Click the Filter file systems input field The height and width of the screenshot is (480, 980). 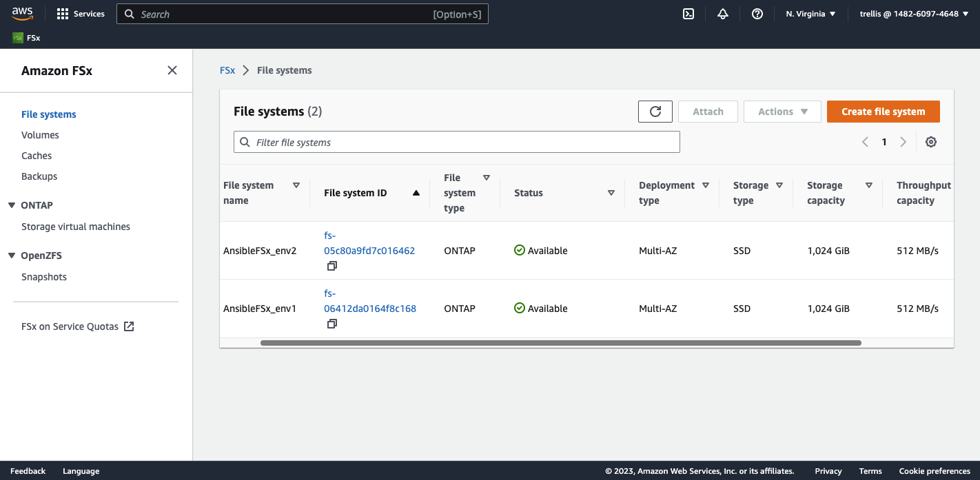coord(456,142)
